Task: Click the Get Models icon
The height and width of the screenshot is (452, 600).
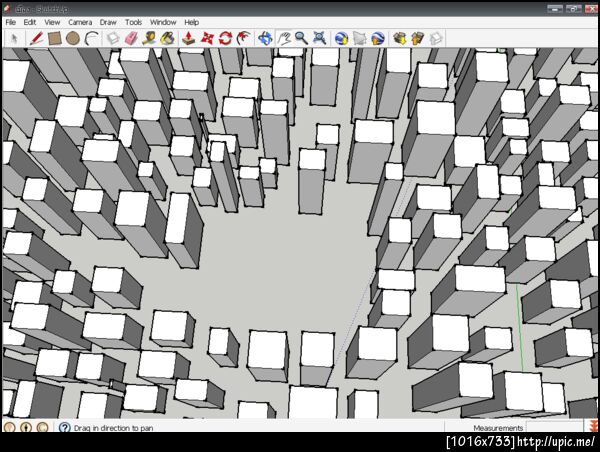Action: coord(399,38)
